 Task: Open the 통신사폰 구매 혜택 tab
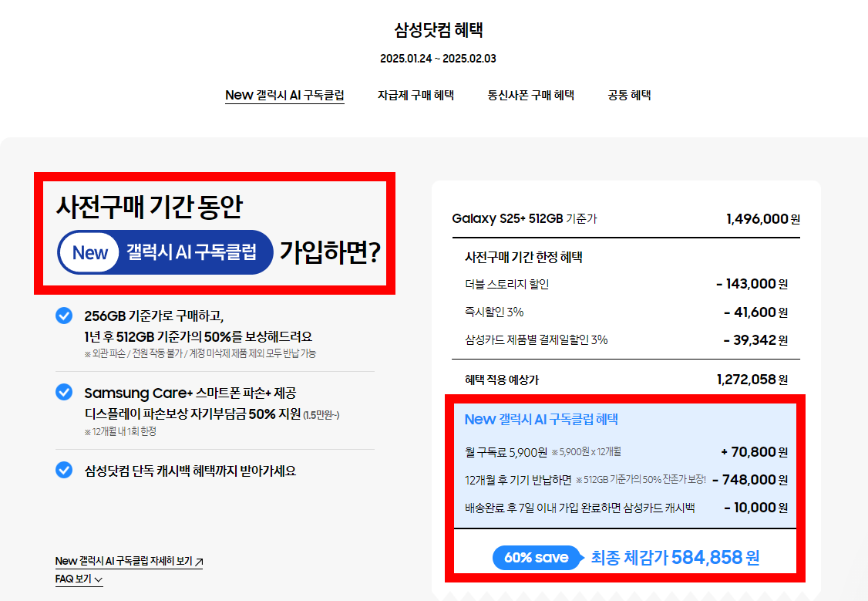tap(531, 95)
